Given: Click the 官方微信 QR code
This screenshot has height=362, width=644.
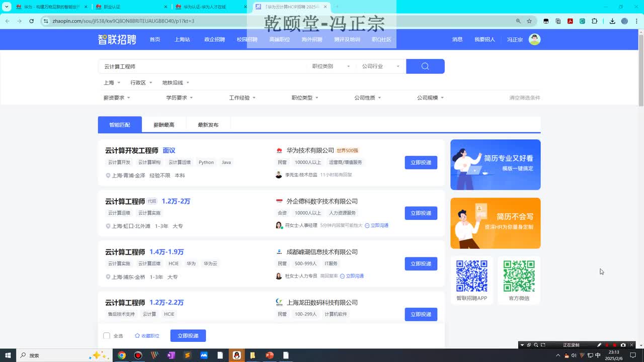Looking at the screenshot, I should [x=519, y=276].
